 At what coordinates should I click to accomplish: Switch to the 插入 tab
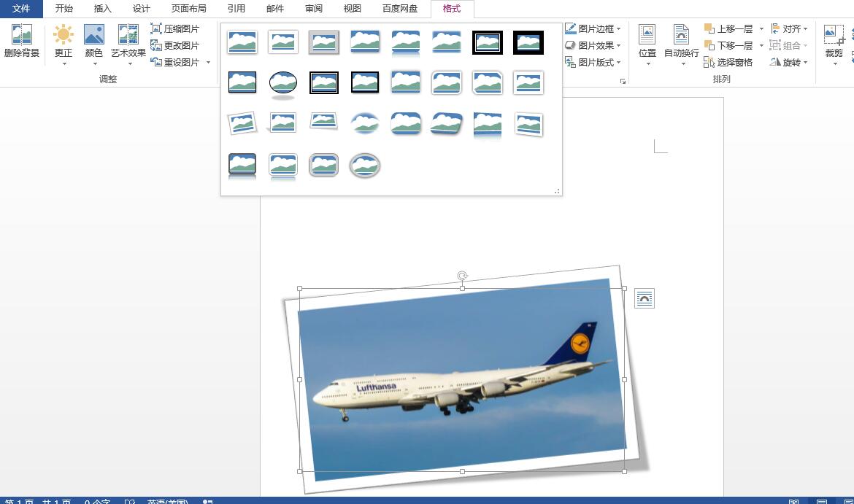click(102, 9)
